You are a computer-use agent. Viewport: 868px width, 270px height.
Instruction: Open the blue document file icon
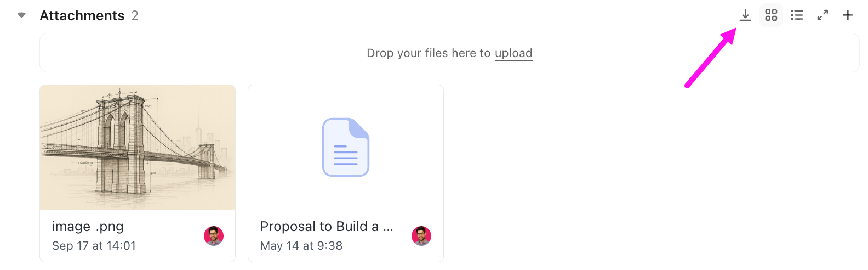(x=346, y=147)
